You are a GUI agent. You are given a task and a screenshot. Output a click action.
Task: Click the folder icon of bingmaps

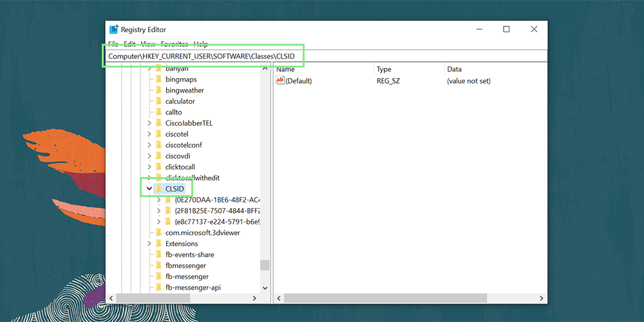point(158,79)
